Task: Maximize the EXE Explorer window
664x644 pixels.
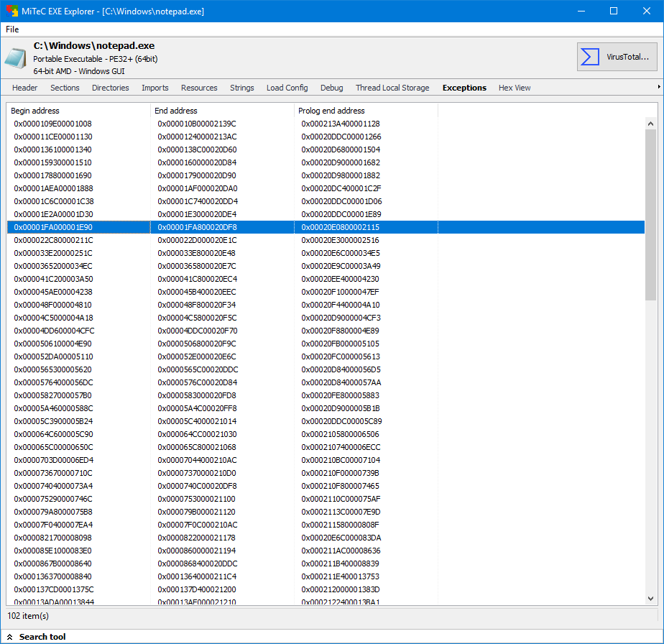Action: point(614,11)
